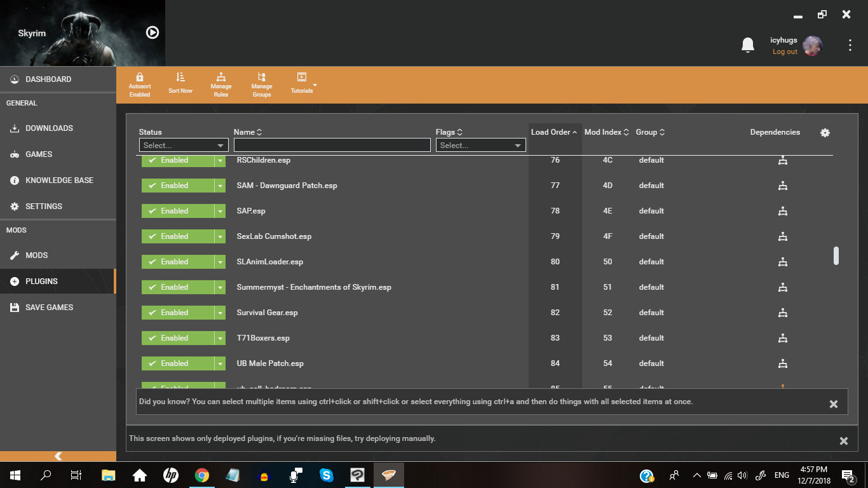Image resolution: width=868 pixels, height=488 pixels.
Task: Open Skype from the taskbar
Action: coord(327,475)
